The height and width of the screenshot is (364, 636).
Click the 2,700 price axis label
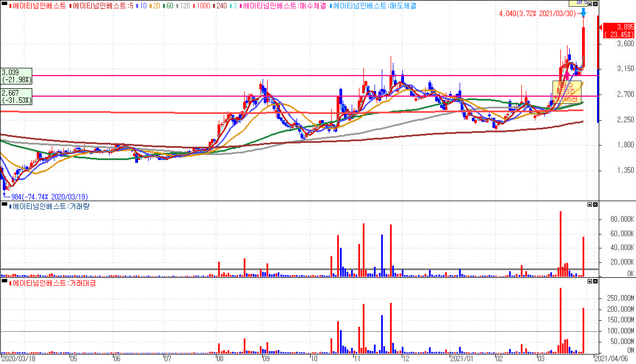pos(625,94)
